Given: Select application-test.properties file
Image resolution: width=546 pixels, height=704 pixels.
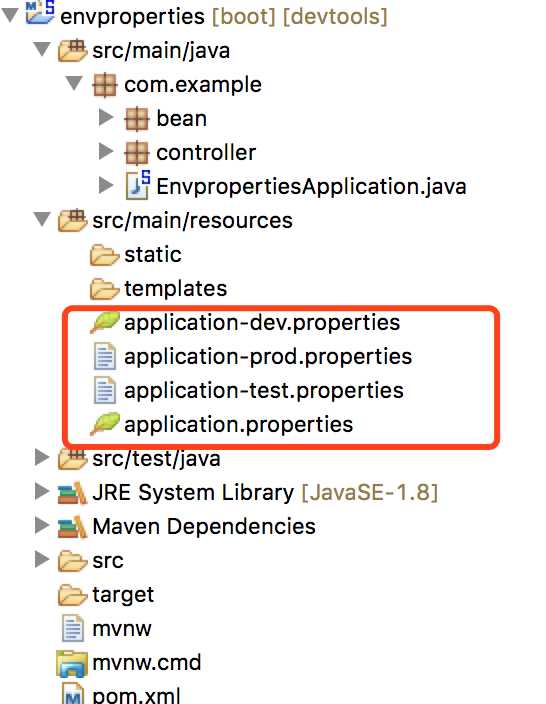Looking at the screenshot, I should pos(264,391).
